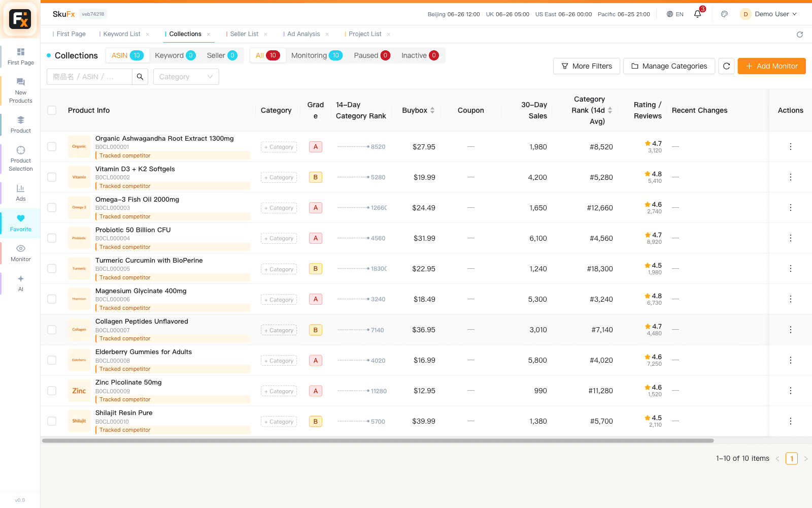Viewport: 812px width, 508px height.
Task: Add category for Organic Ashwagandha row
Action: coord(279,147)
